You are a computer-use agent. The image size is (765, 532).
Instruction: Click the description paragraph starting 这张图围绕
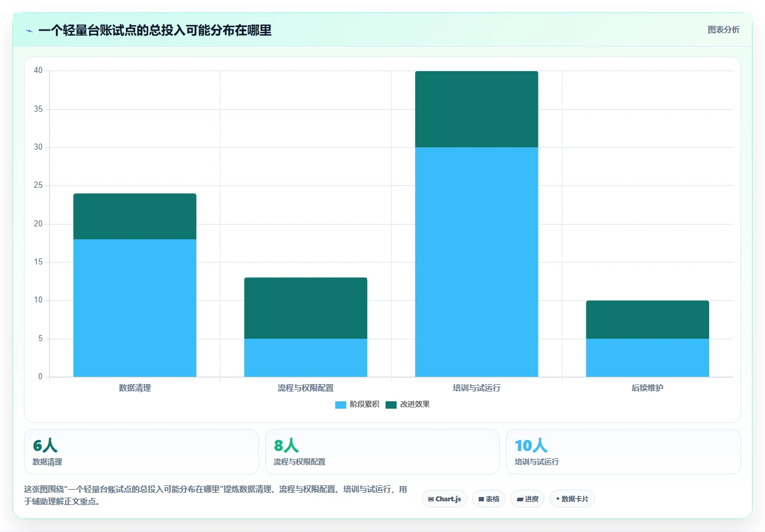point(215,495)
